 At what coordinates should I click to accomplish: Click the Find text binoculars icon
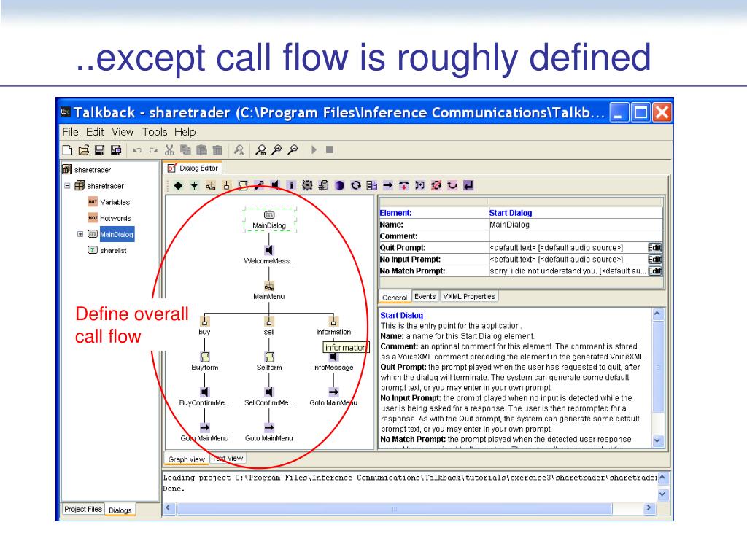coord(239,150)
